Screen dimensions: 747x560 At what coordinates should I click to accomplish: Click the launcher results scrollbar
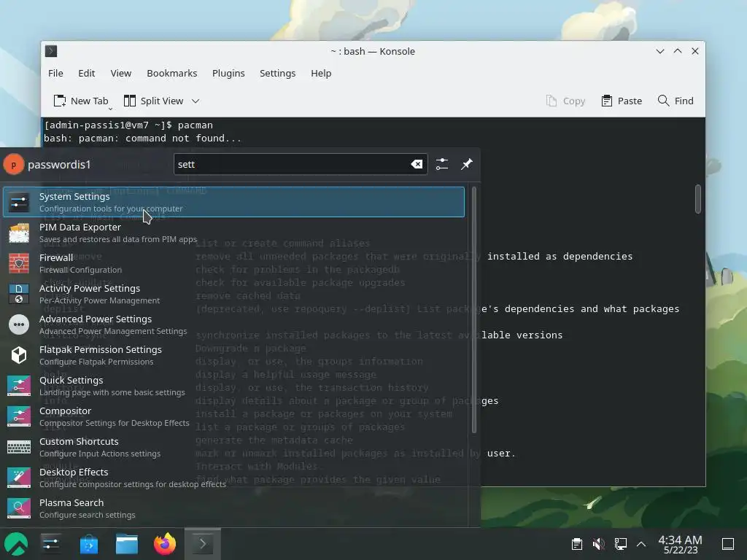point(473,310)
